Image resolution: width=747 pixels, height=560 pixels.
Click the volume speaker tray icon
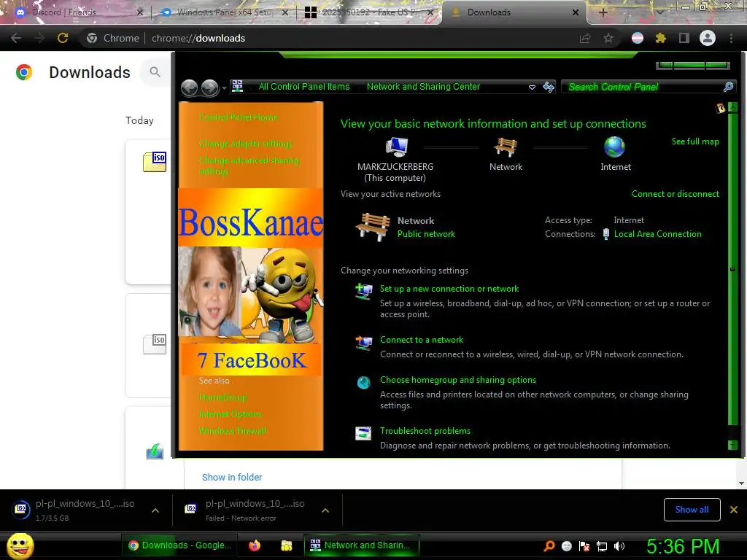pyautogui.click(x=619, y=546)
